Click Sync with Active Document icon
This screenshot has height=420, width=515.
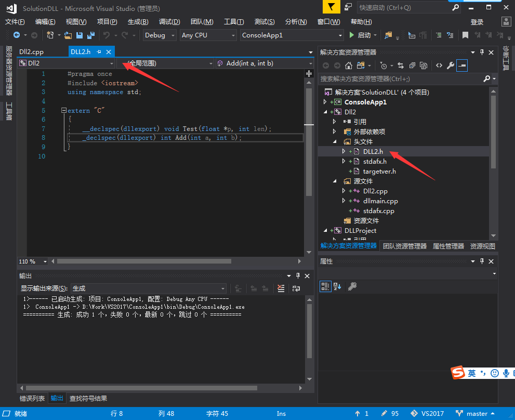click(x=401, y=65)
